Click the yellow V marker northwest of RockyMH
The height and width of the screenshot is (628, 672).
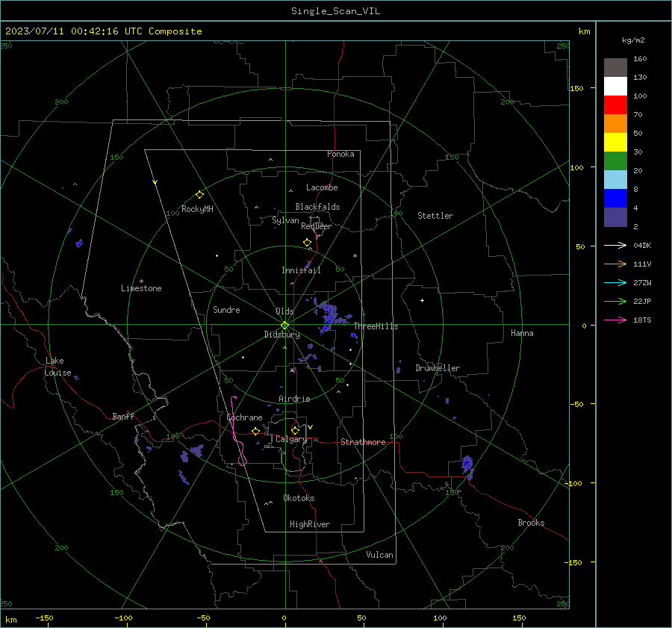tap(155, 182)
